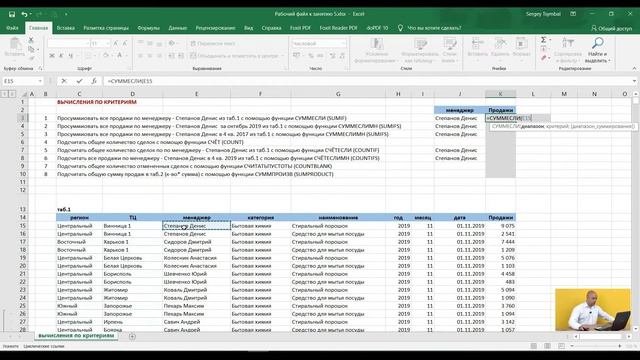The image size is (640, 360).
Task: Open Insert Function fx dialog
Action: [94, 81]
